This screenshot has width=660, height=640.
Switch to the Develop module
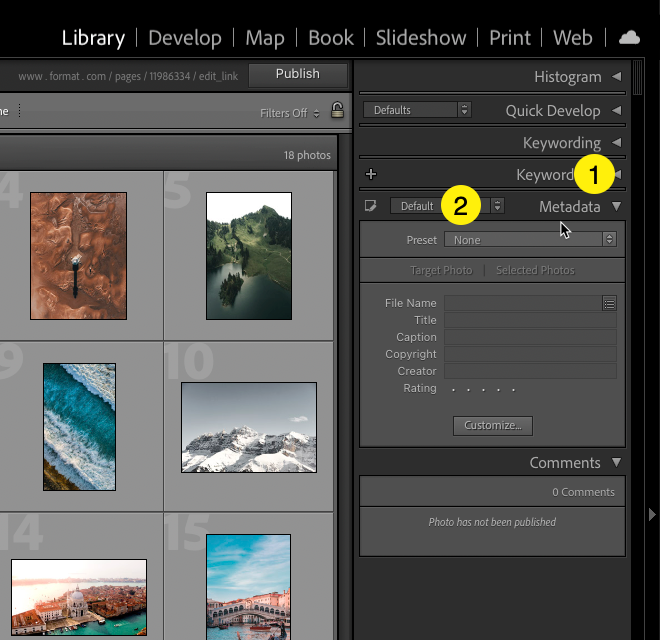[185, 38]
